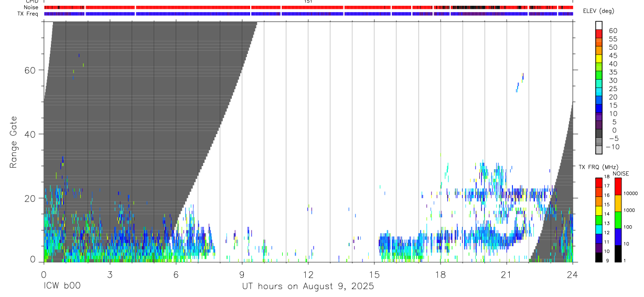
Task: Pick the black TX FRQ swatch between 9 and 10
Action: click(x=599, y=257)
